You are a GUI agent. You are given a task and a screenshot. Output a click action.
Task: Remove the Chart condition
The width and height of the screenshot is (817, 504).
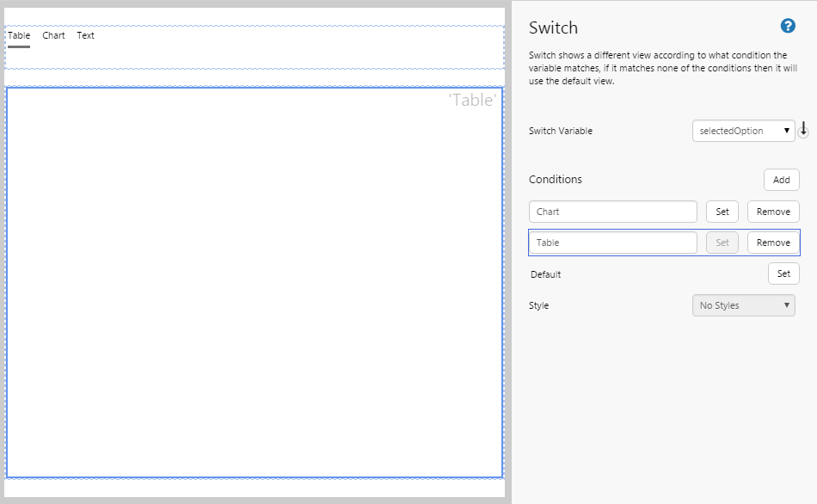(x=772, y=212)
